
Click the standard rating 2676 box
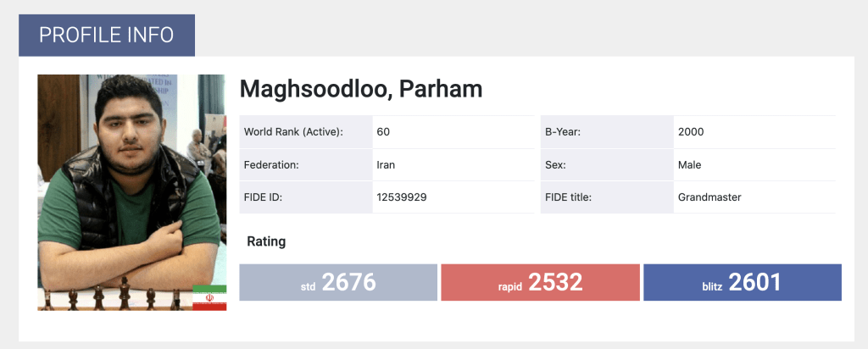(x=337, y=282)
